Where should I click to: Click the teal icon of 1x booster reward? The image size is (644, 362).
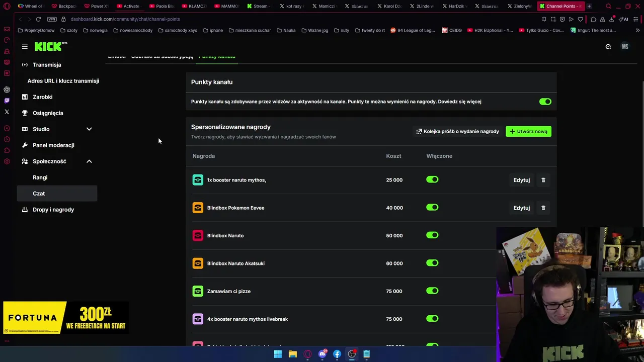[198, 180]
